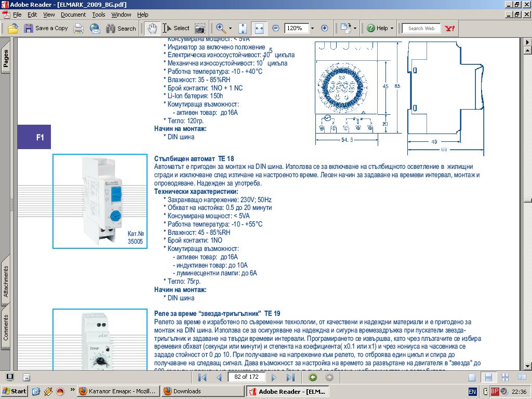The width and height of the screenshot is (532, 399).
Task: Zoom in with the plus button
Action: click(325, 29)
